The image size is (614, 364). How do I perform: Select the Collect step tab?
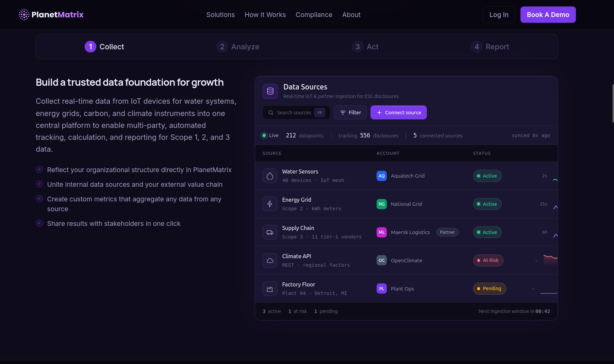104,47
